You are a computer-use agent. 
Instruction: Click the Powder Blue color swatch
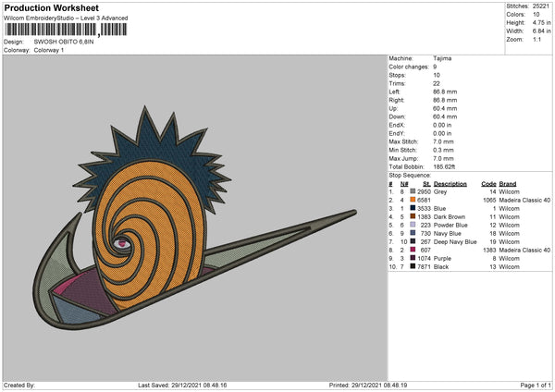tap(413, 225)
